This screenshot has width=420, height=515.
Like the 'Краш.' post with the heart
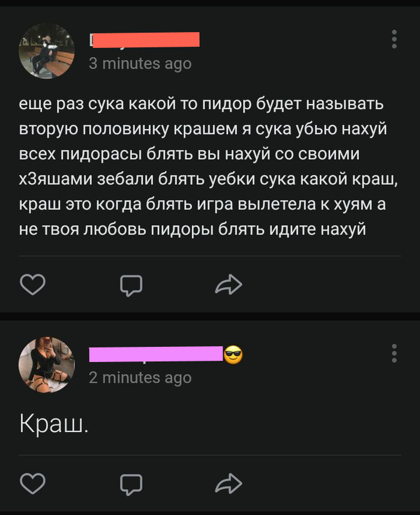click(x=33, y=482)
